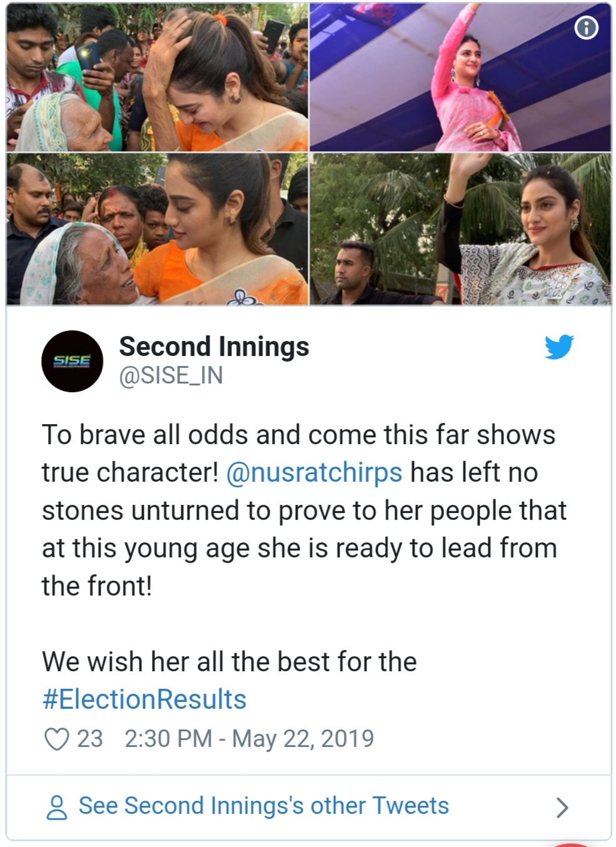This screenshot has height=847, width=616.
Task: Open the Twitter bird logo
Action: click(x=558, y=347)
